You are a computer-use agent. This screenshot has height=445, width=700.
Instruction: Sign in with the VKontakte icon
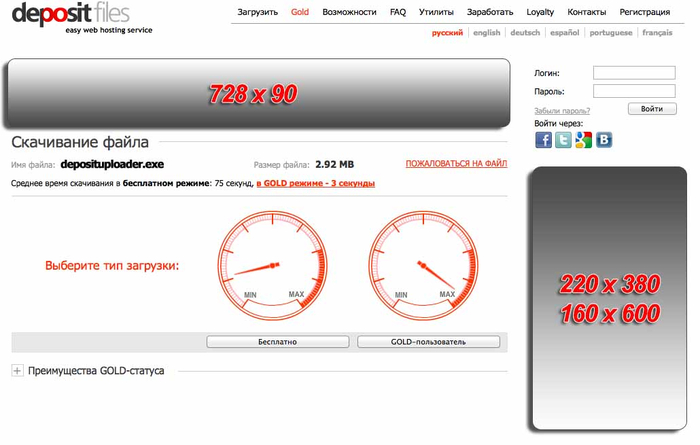[x=604, y=140]
